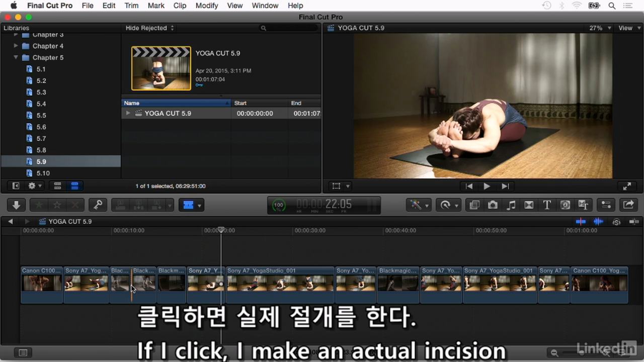This screenshot has height=362, width=644.
Task: Collapse the Chapter 5 event folder
Action: point(16,57)
